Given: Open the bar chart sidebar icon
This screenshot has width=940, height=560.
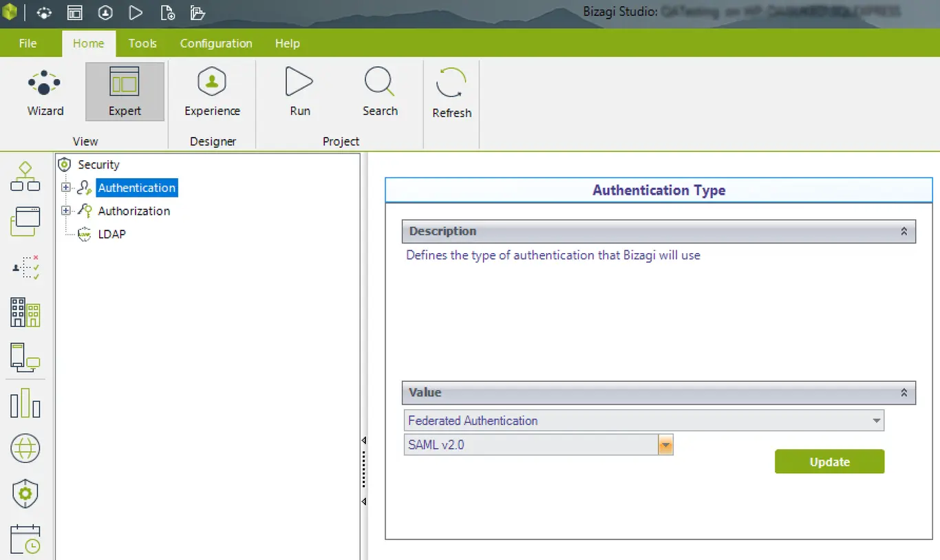Looking at the screenshot, I should (25, 402).
